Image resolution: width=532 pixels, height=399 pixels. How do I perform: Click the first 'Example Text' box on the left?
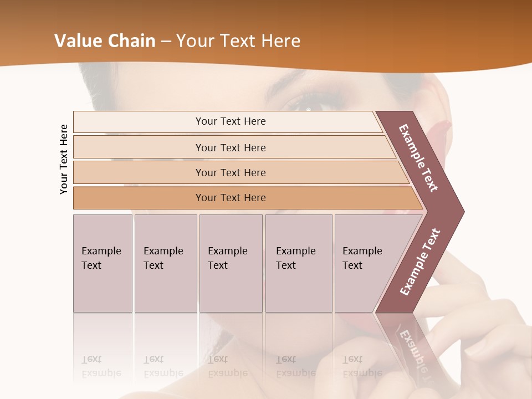pos(103,263)
